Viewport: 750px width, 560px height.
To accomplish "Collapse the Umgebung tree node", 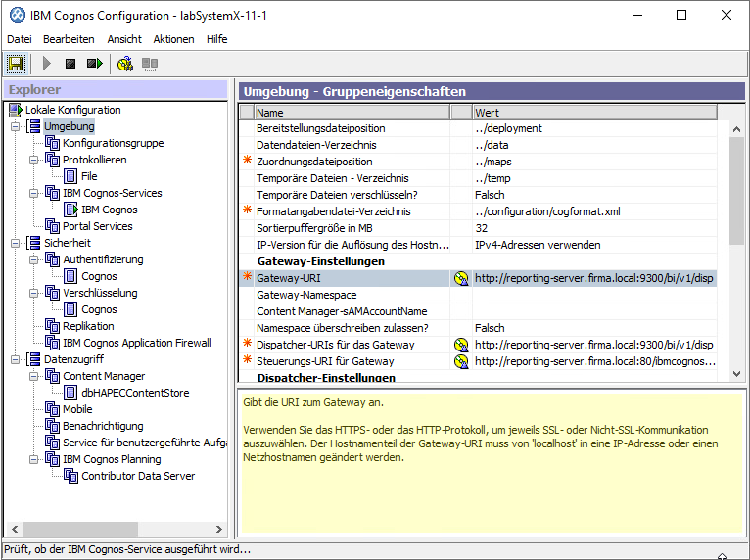I will point(15,127).
